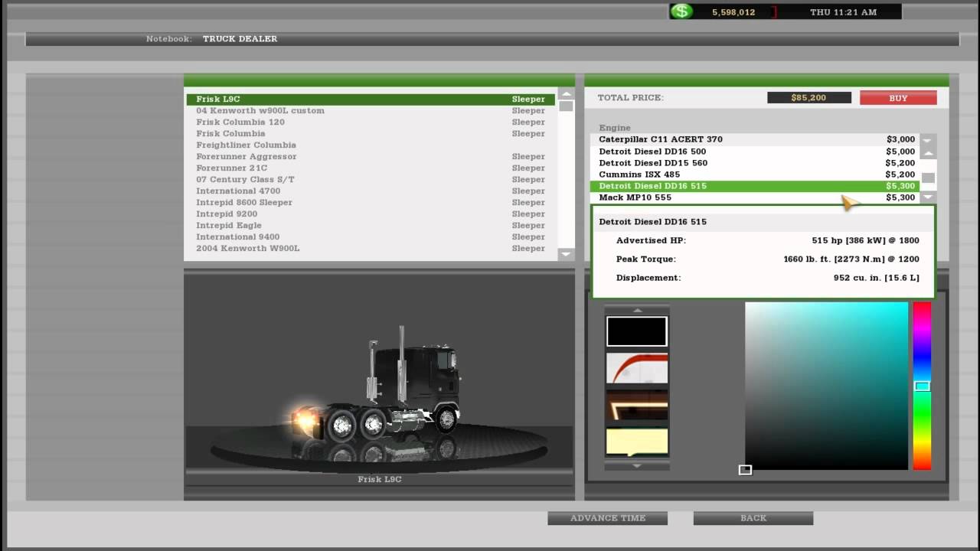Screen dimensions: 980x551
Task: Select Intrepid 9200 truck
Action: 371,214
